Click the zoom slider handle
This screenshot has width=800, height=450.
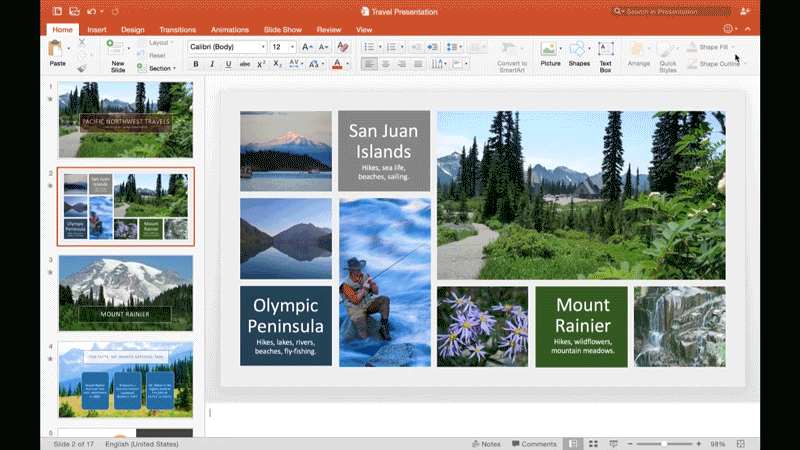click(x=662, y=443)
